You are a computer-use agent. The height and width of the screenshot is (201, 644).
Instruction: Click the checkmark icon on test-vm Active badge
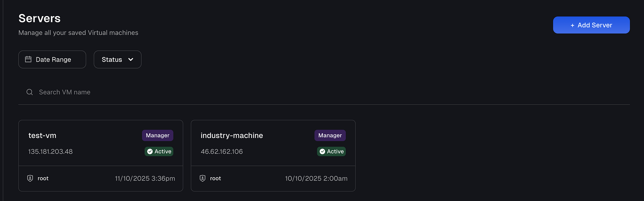tap(150, 151)
